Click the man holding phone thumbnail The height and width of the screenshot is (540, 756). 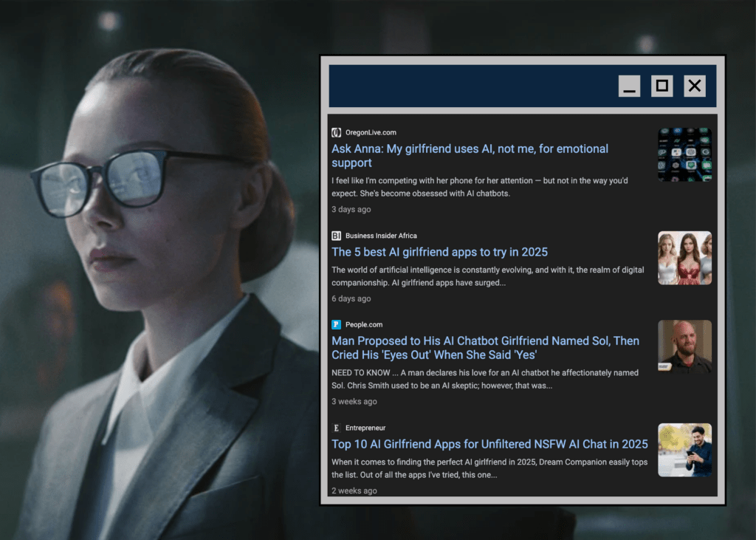click(x=684, y=450)
